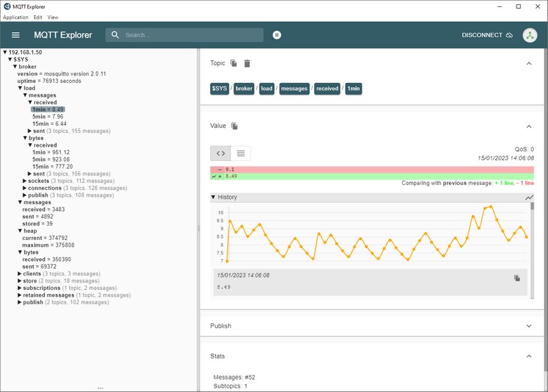Image resolution: width=548 pixels, height=392 pixels.
Task: Click the $SYS topic breadcrumb chip
Action: click(x=219, y=88)
